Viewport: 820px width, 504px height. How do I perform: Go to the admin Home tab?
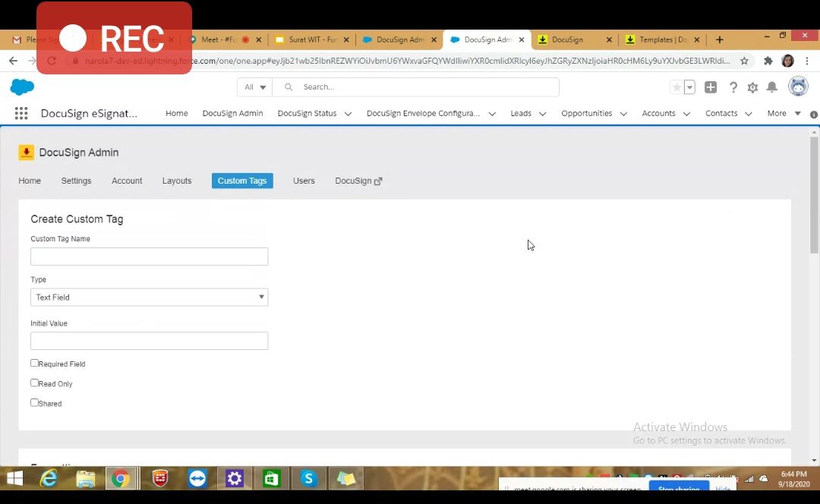click(x=30, y=181)
